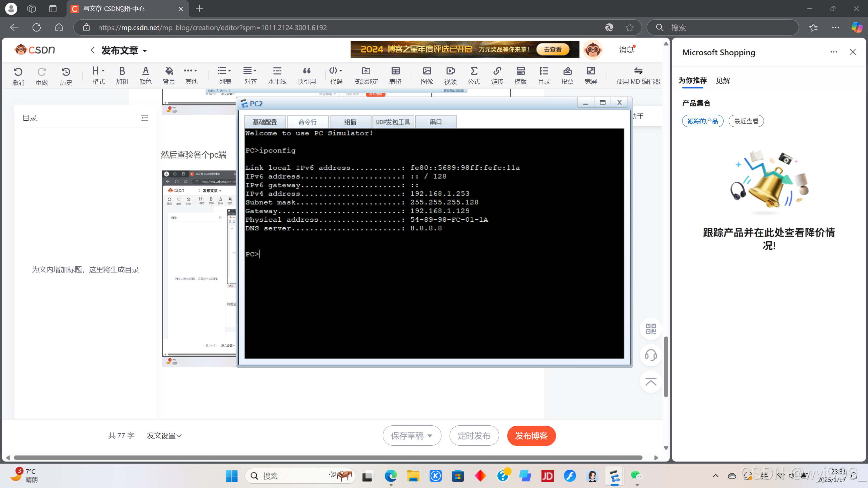Open the 保存草稿 dropdown arrow

(430, 436)
